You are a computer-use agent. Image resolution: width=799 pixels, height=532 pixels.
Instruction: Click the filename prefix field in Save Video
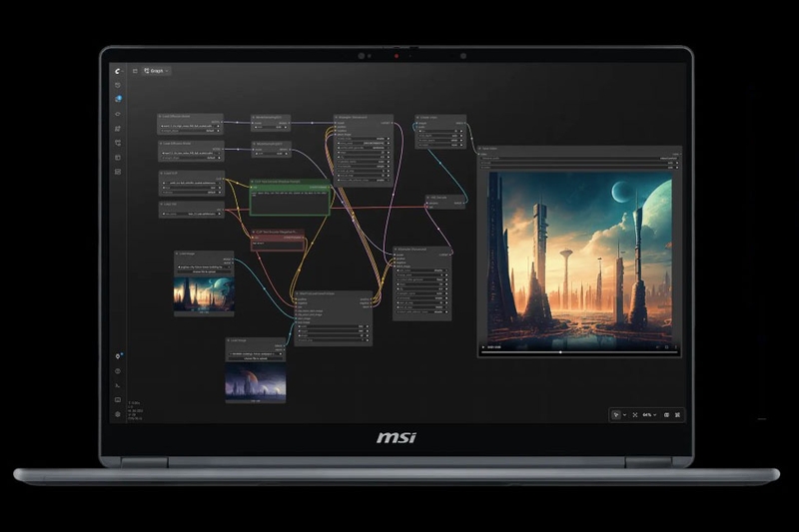[x=579, y=159]
